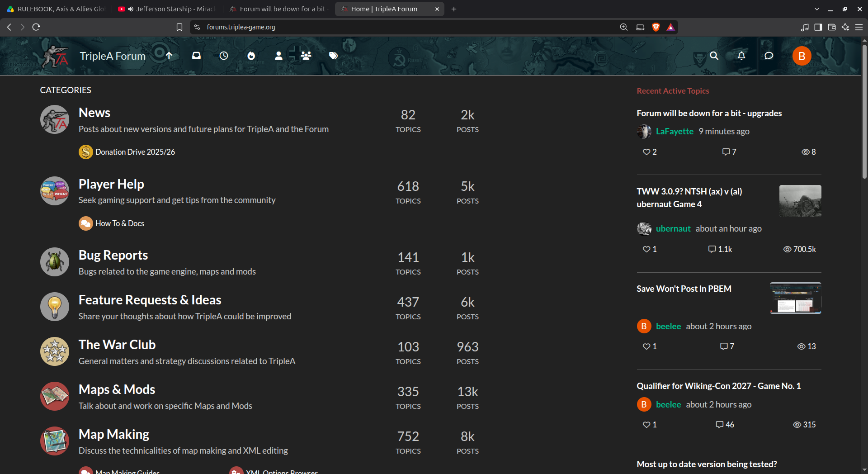Switch to RULEBOOK, Axis & Allies tab
This screenshot has height=474, width=868.
(x=57, y=9)
